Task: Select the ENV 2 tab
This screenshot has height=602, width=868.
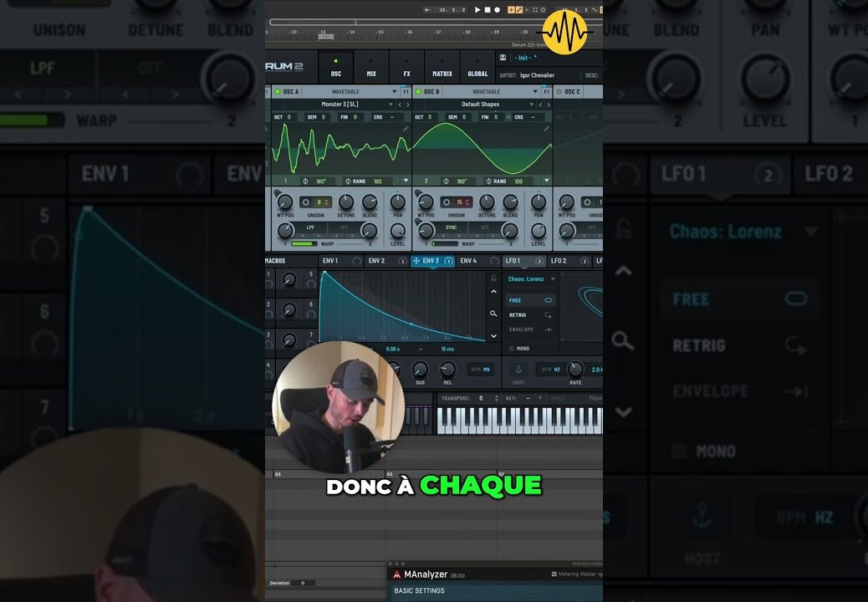Action: [387, 261]
